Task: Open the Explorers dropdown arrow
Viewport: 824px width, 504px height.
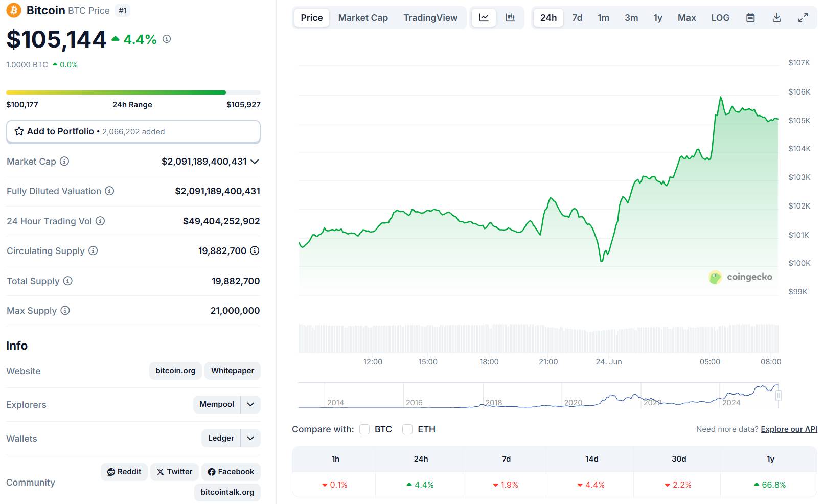Action: pyautogui.click(x=250, y=404)
